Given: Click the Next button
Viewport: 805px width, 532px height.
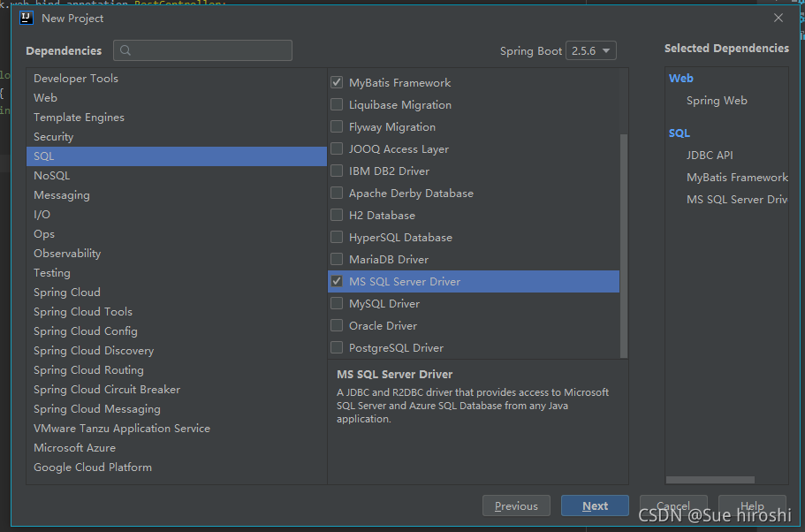Looking at the screenshot, I should coord(595,505).
